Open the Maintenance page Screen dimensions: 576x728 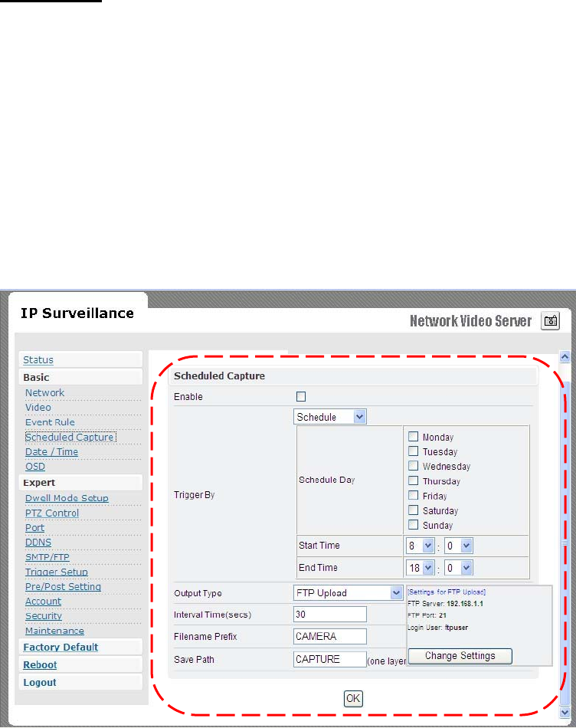(54, 631)
